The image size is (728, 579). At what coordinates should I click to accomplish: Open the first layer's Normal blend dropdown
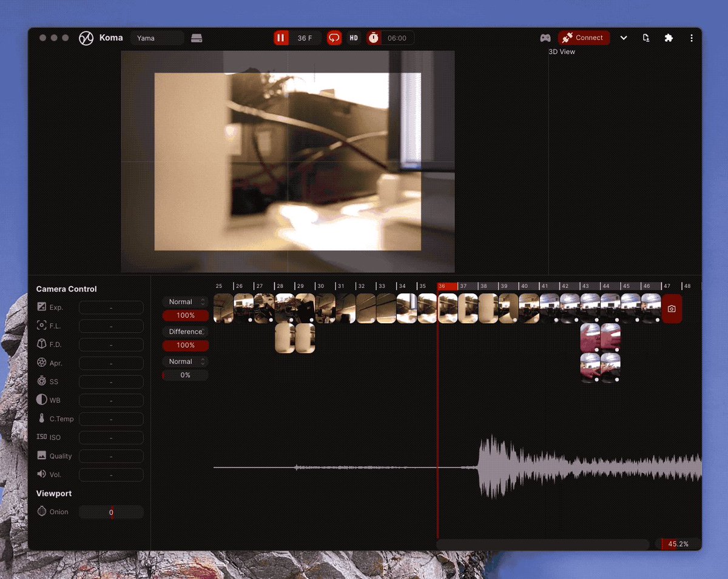[185, 301]
